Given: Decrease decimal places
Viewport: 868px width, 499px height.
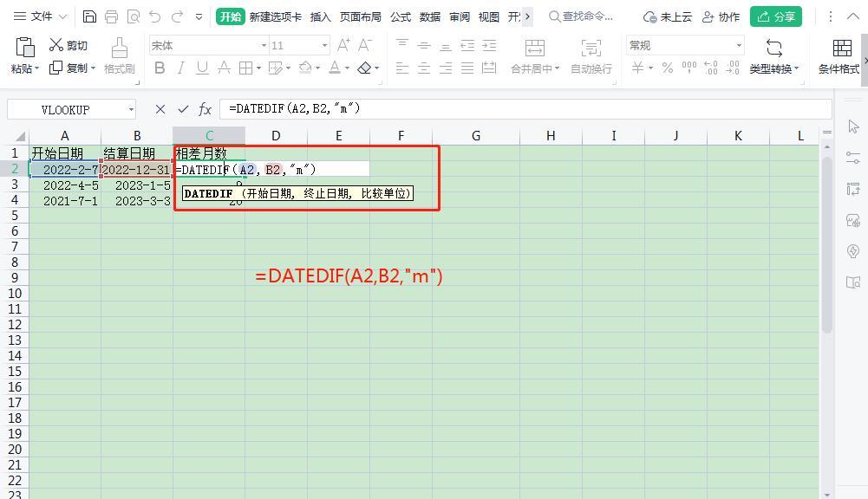Looking at the screenshot, I should pos(733,68).
